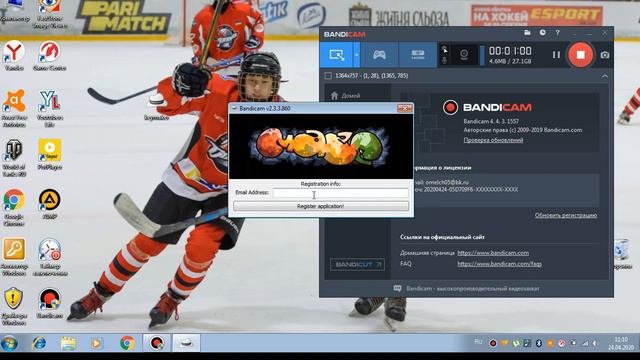
Task: Open www.bandicam.com homepage link
Action: [493, 253]
